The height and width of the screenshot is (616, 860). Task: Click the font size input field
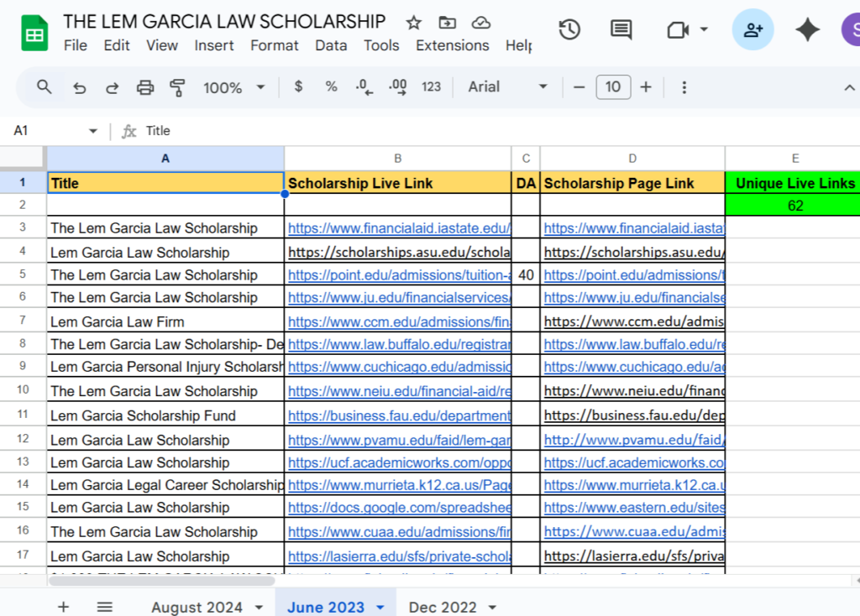coord(613,87)
